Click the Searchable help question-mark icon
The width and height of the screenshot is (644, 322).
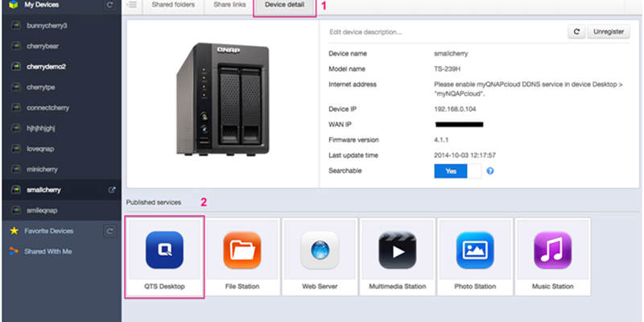pyautogui.click(x=490, y=171)
